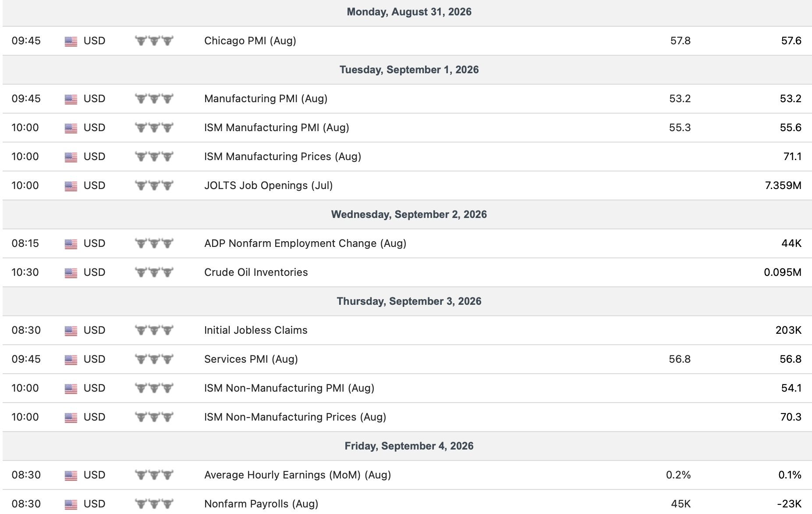
Task: Open the Chicago PMI (Aug) event
Action: click(x=250, y=41)
